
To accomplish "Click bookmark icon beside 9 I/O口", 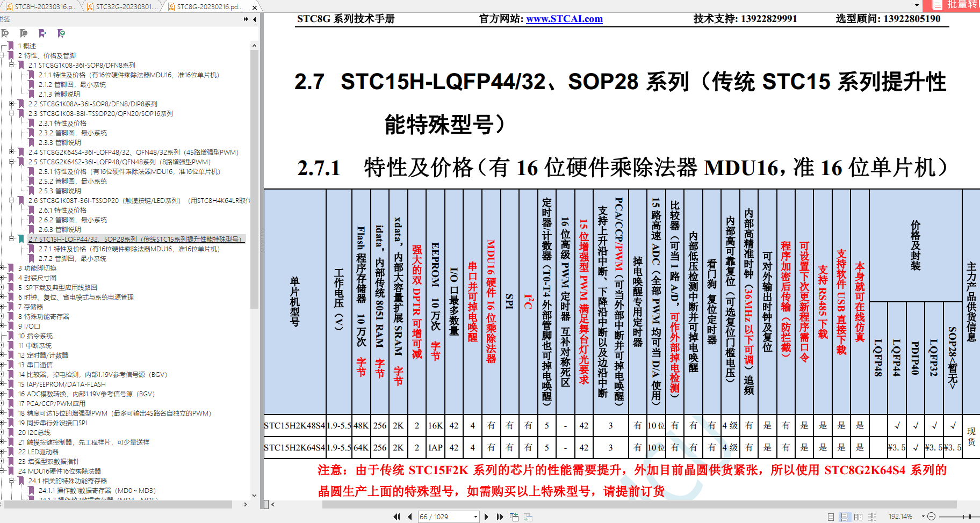I will click(x=11, y=326).
